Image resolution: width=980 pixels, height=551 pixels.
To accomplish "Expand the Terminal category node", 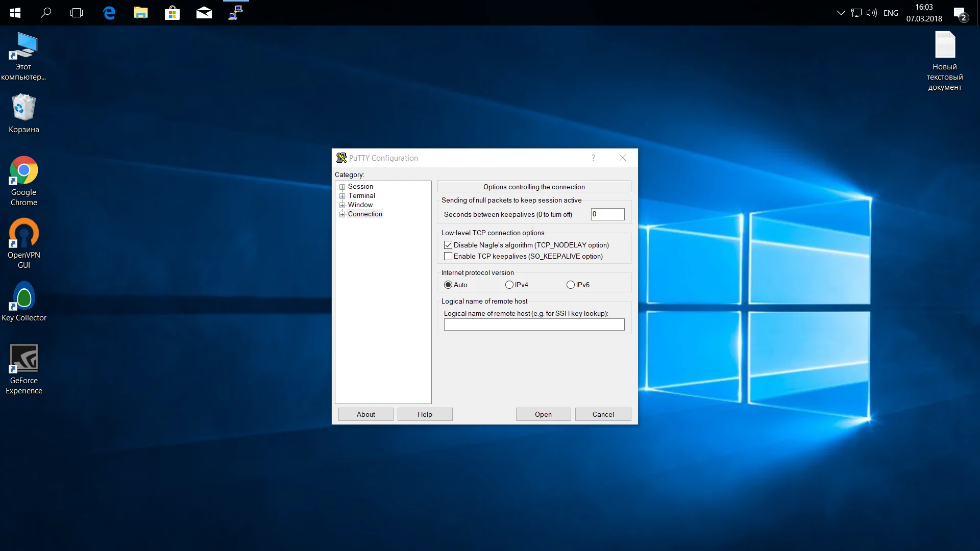I will click(x=342, y=196).
